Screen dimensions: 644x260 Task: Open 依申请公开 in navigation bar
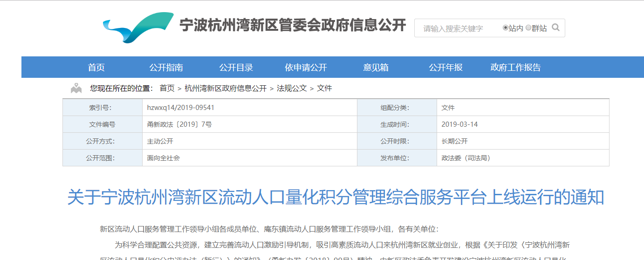(306, 67)
